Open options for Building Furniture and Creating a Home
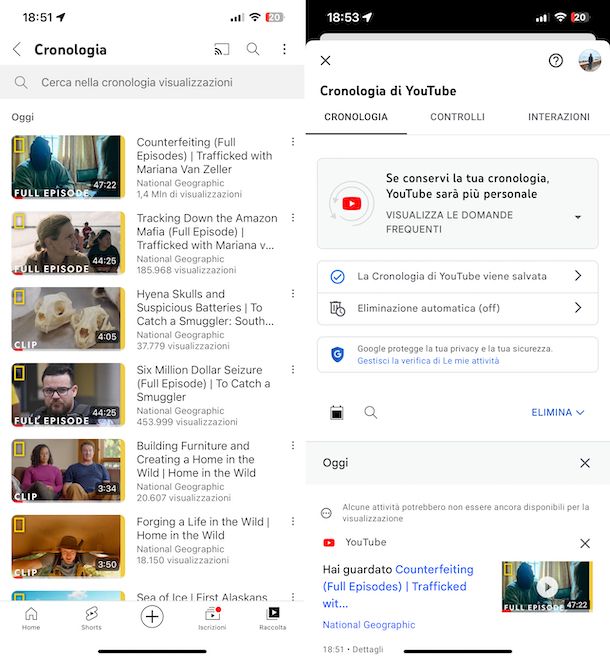 point(293,445)
